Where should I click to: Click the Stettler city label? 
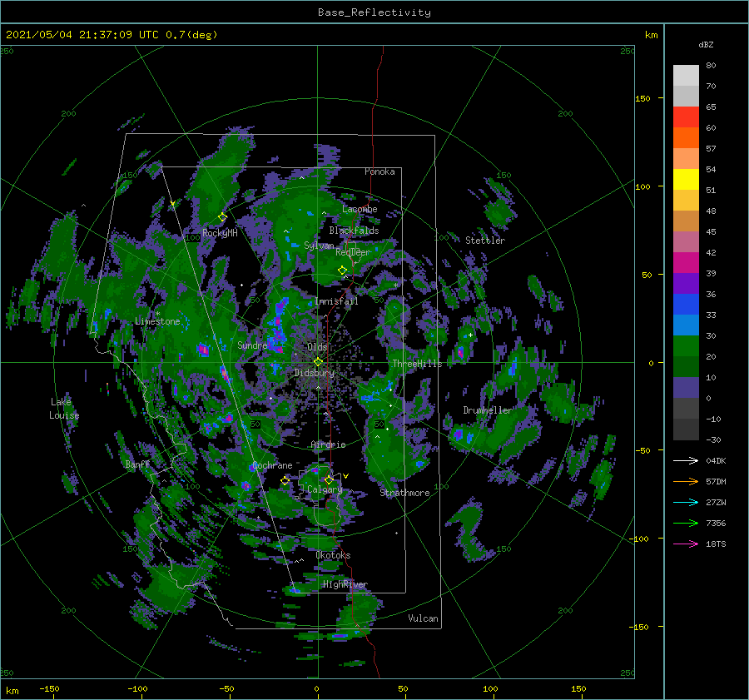(x=485, y=241)
